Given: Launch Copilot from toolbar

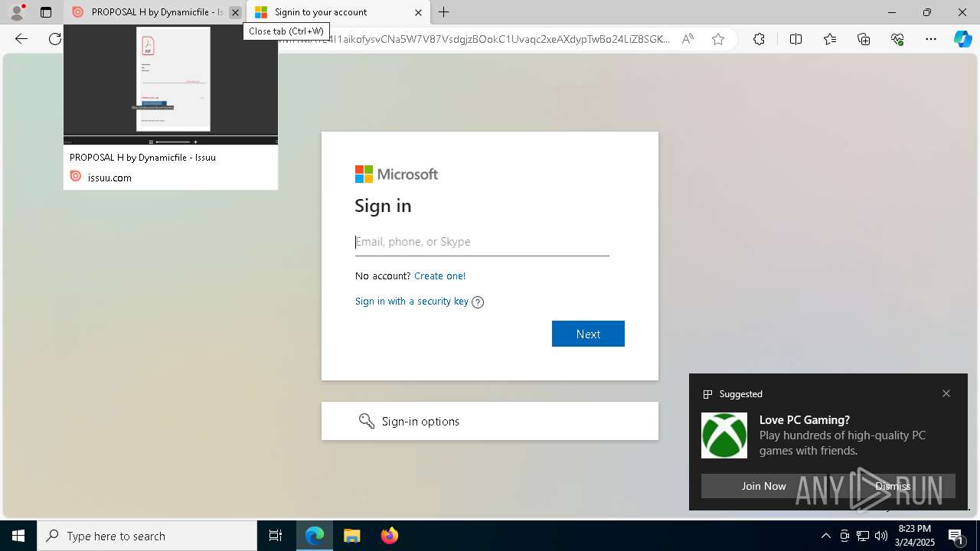Looking at the screenshot, I should click(x=963, y=39).
